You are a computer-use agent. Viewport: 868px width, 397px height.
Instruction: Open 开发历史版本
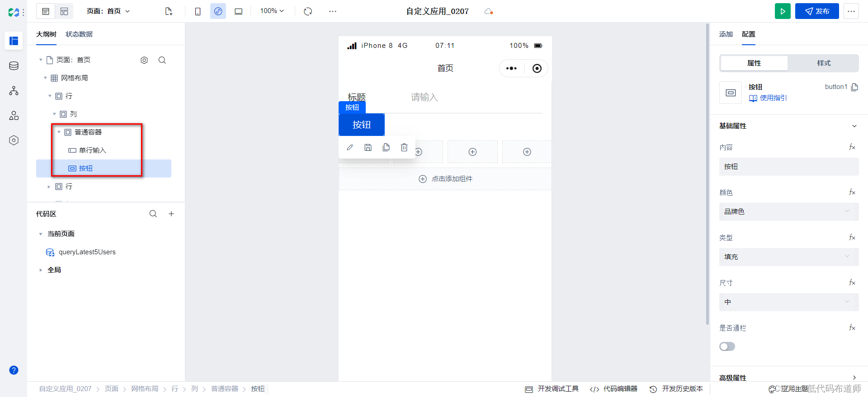pos(676,389)
